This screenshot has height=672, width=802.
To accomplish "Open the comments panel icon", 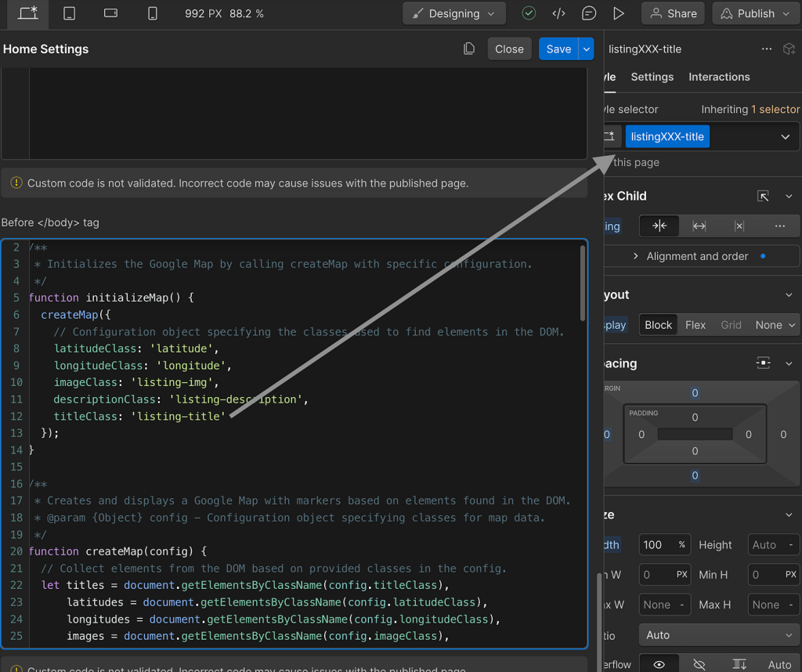I will 589,13.
